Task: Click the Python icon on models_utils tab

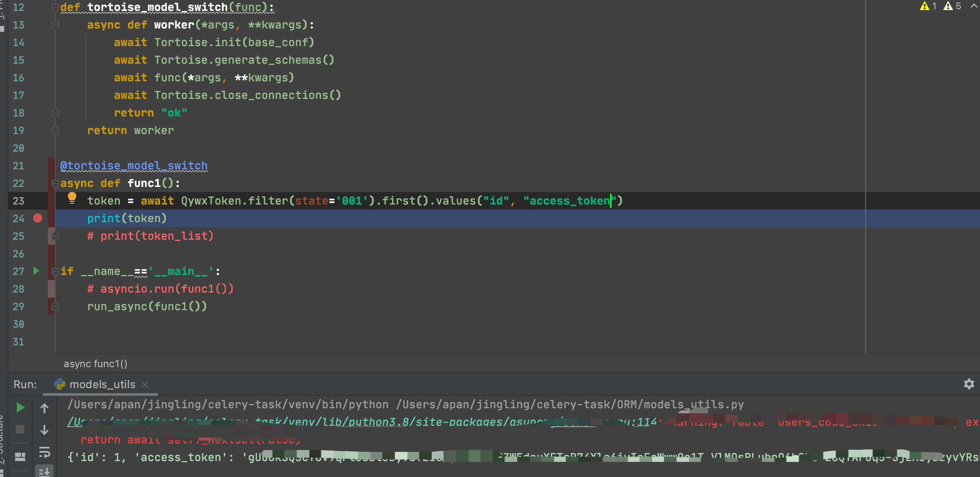Action: point(59,384)
